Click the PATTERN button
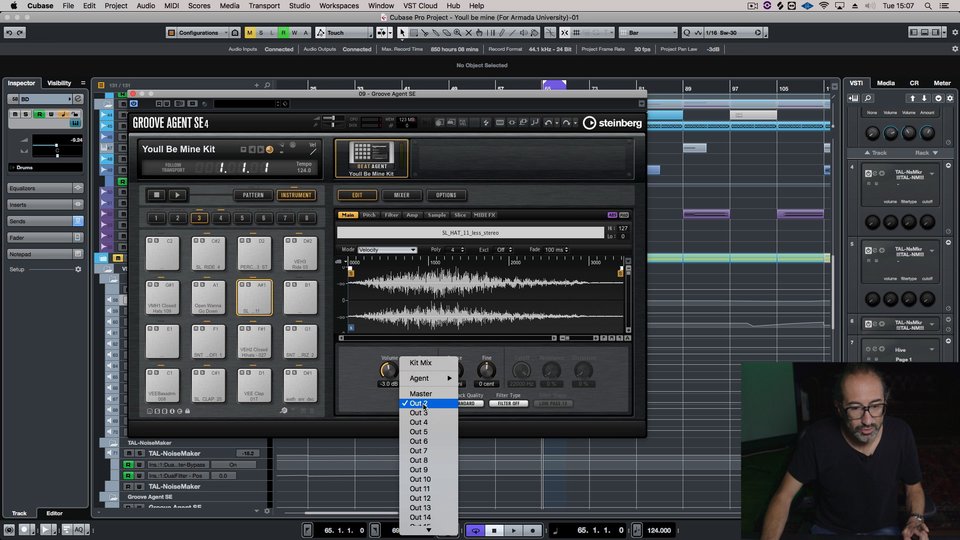Screen dimensions: 960x540 [x=253, y=195]
